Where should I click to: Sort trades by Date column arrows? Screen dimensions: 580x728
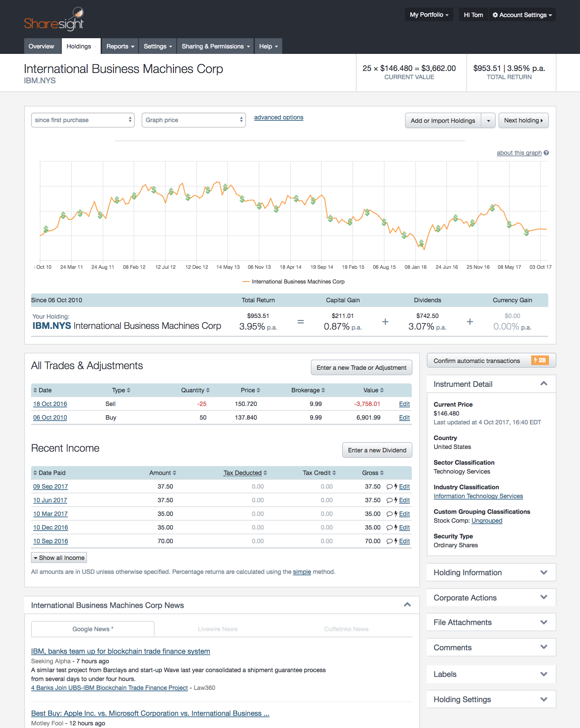pyautogui.click(x=35, y=390)
